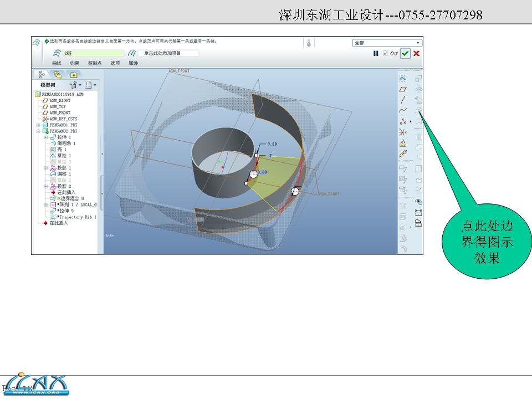Select the 偏移 1 feature
The width and height of the screenshot is (532, 399).
(61, 174)
